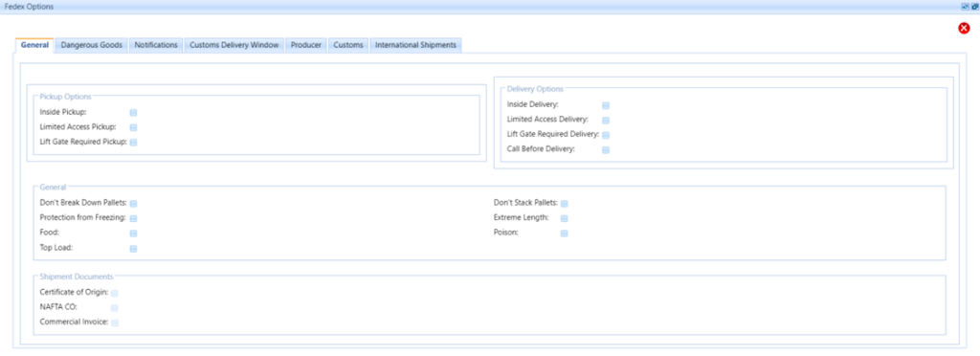Image resolution: width=980 pixels, height=356 pixels.
Task: Check Limited Access Pickup
Action: (x=133, y=127)
